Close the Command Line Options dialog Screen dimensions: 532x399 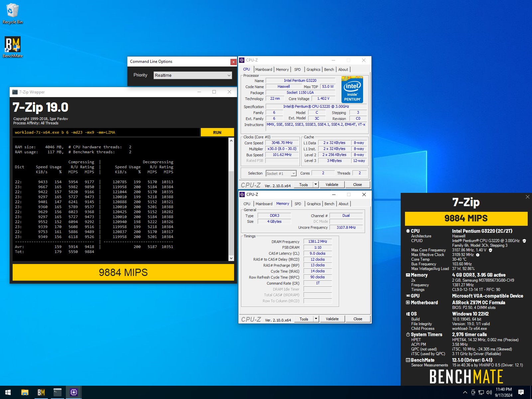pos(233,62)
